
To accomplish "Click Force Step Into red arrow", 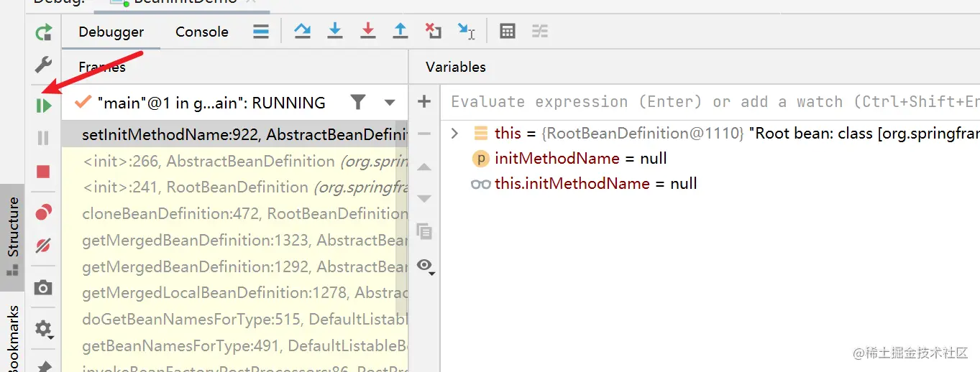I will click(x=367, y=31).
